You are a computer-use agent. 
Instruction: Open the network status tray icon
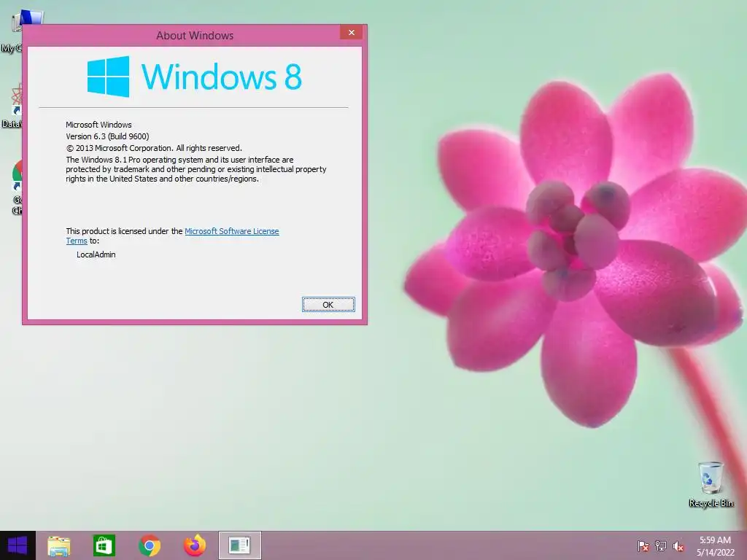tap(661, 546)
